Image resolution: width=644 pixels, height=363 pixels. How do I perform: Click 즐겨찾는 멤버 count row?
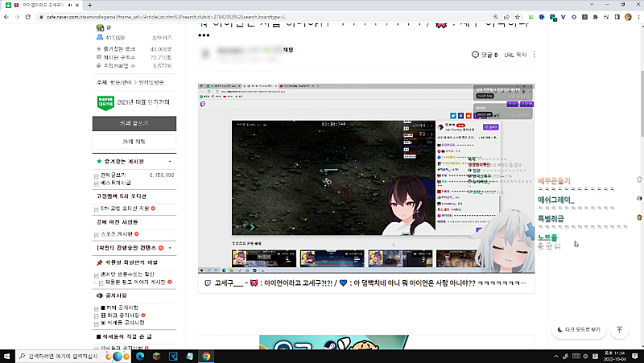[x=134, y=49]
